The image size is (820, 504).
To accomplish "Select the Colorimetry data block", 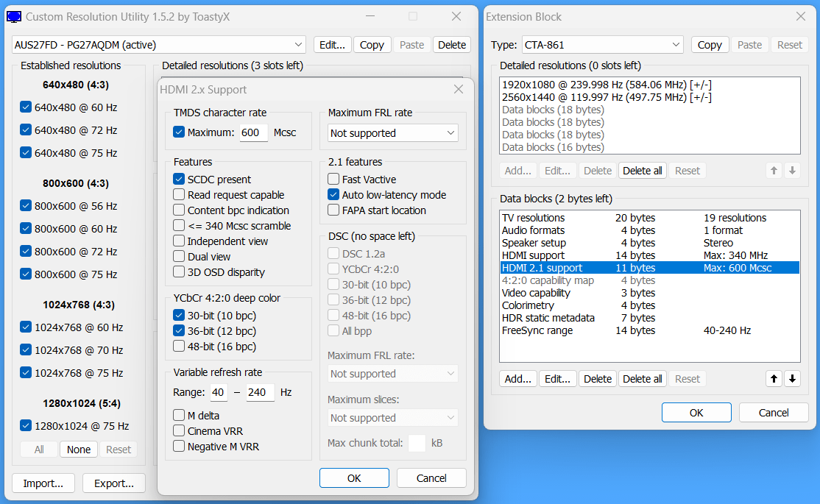I will (649, 305).
